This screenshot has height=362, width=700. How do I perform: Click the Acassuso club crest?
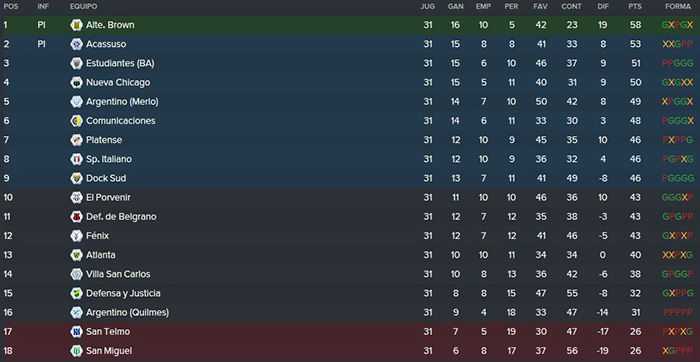(x=76, y=44)
